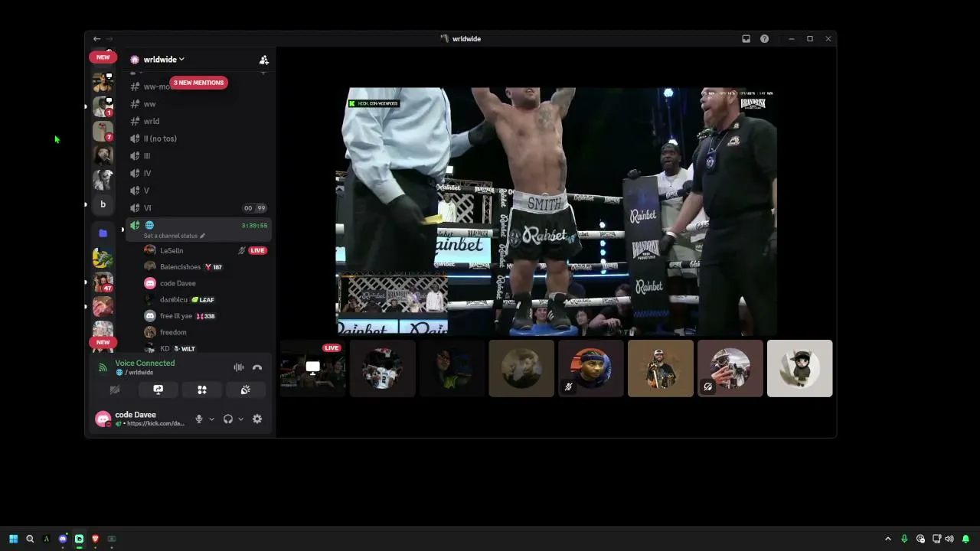Mute microphone in user panel
The width and height of the screenshot is (980, 551).
click(199, 419)
